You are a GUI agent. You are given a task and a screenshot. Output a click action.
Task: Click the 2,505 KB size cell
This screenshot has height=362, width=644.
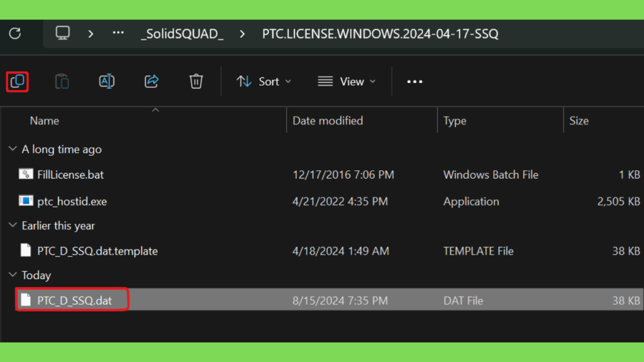tap(619, 202)
